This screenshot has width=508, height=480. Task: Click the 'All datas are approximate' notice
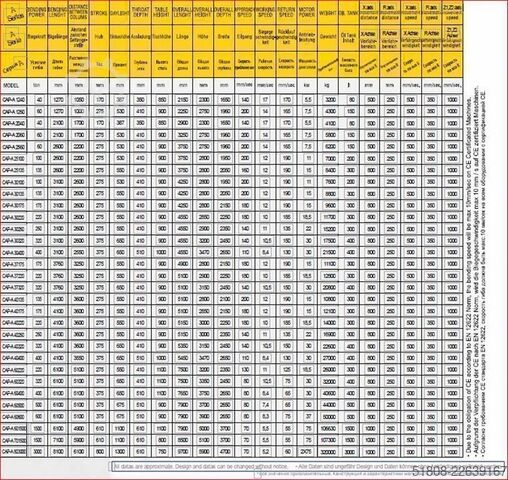[201, 466]
